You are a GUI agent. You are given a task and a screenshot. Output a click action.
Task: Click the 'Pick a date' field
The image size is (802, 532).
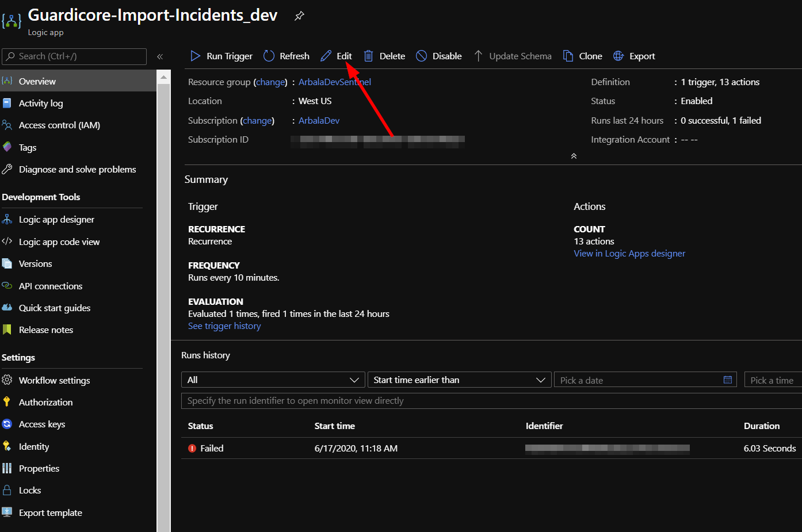pos(645,380)
